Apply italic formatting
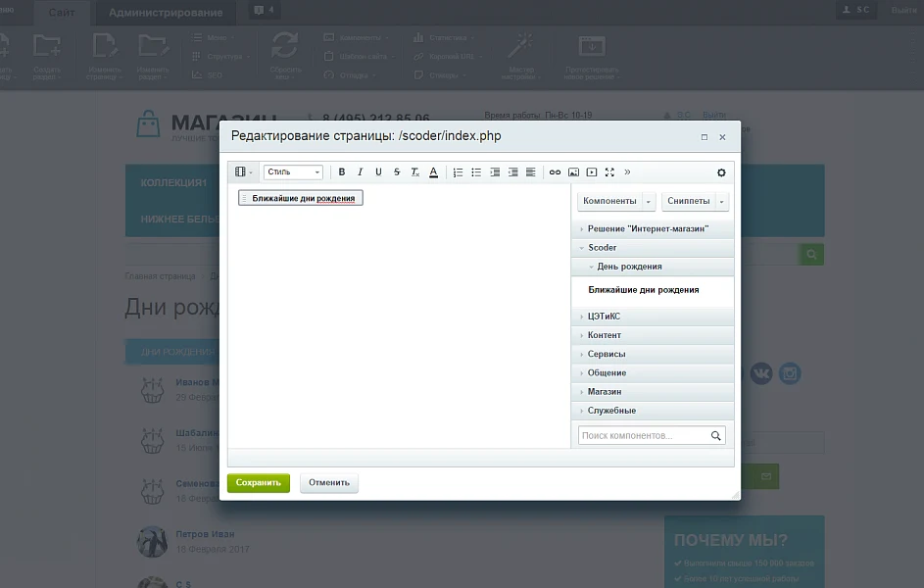 coord(360,172)
